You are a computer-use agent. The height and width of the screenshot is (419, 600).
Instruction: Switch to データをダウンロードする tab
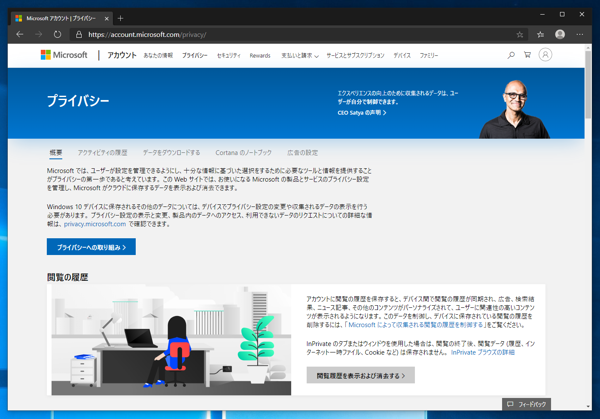pos(171,153)
